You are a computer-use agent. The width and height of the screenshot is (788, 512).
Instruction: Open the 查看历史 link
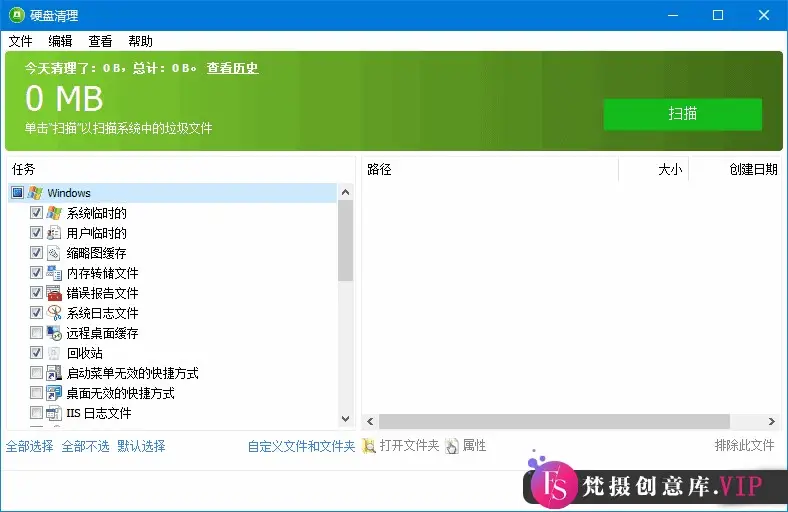[x=233, y=68]
